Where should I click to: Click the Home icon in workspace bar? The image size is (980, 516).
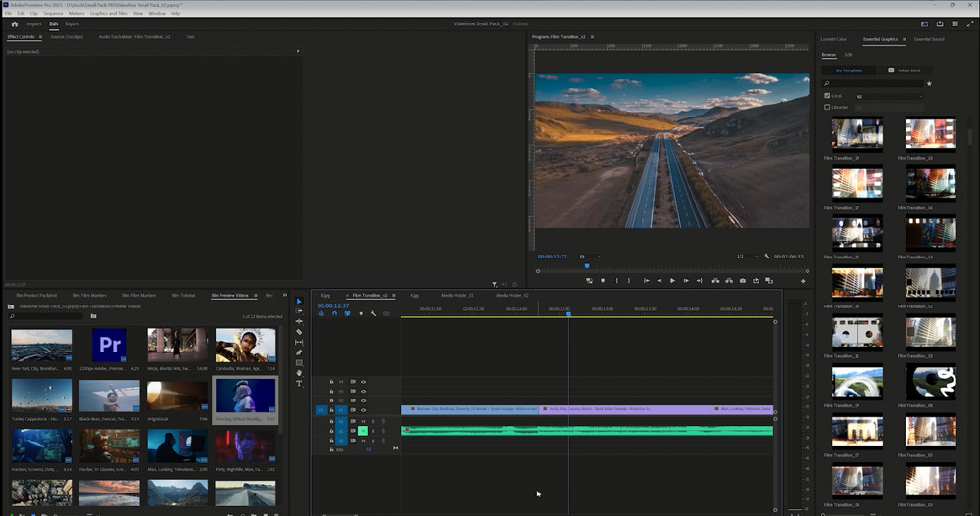point(15,23)
